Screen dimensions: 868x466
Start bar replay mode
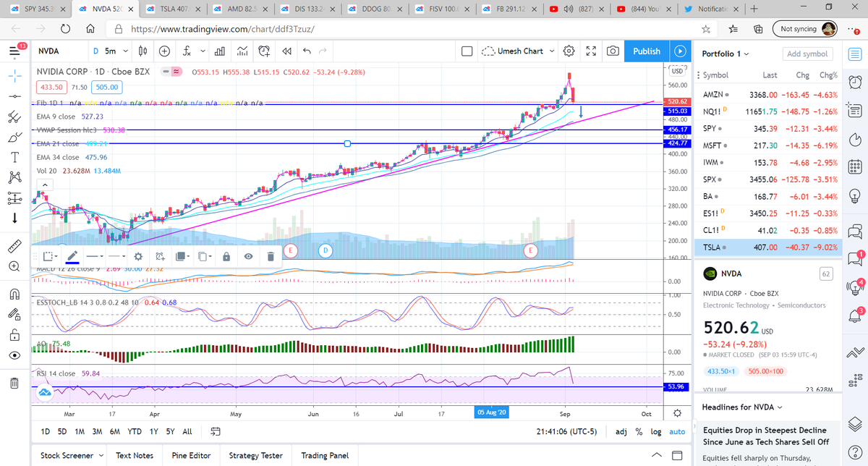[x=286, y=51]
